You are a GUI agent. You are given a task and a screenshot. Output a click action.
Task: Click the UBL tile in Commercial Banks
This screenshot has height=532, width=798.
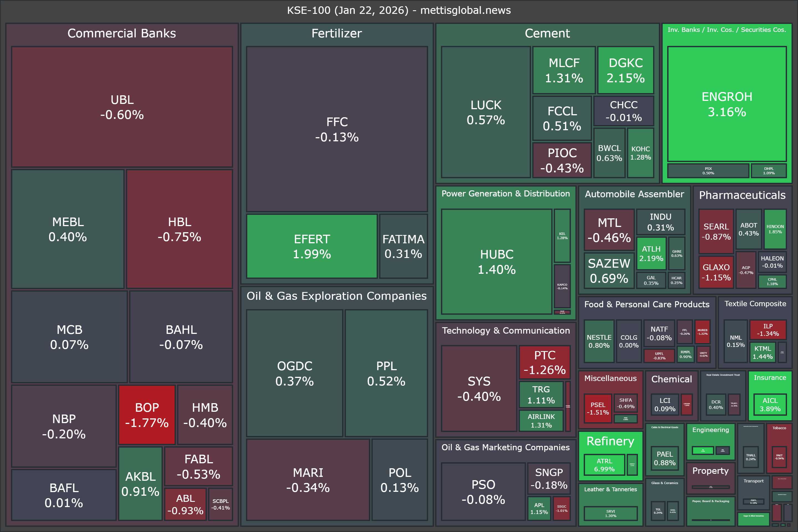(x=122, y=107)
